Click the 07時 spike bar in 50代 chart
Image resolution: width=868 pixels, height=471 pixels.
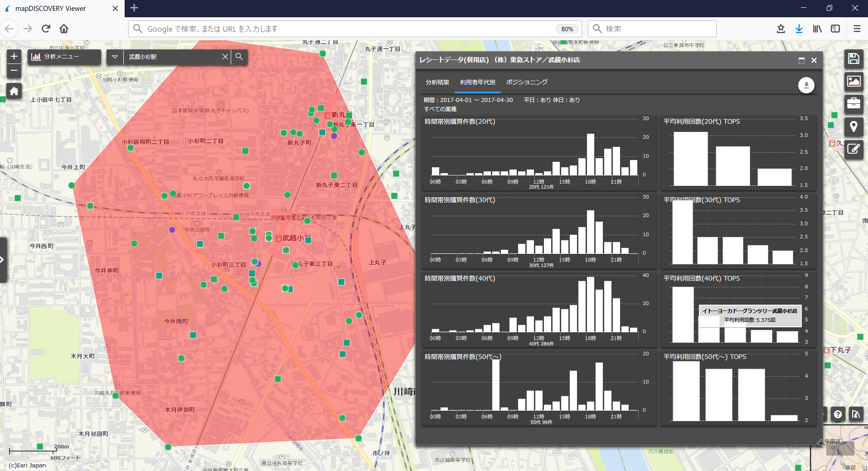pos(495,384)
